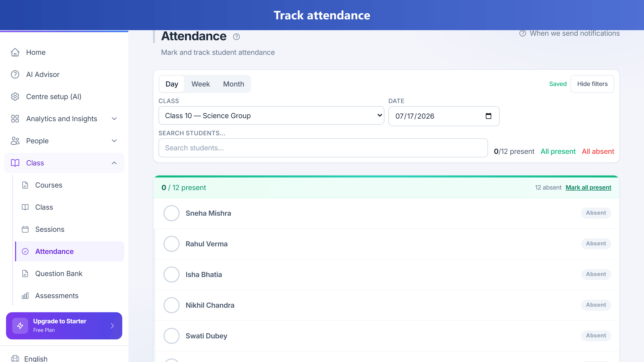Click the Saved status text
644x362 pixels.
[558, 84]
